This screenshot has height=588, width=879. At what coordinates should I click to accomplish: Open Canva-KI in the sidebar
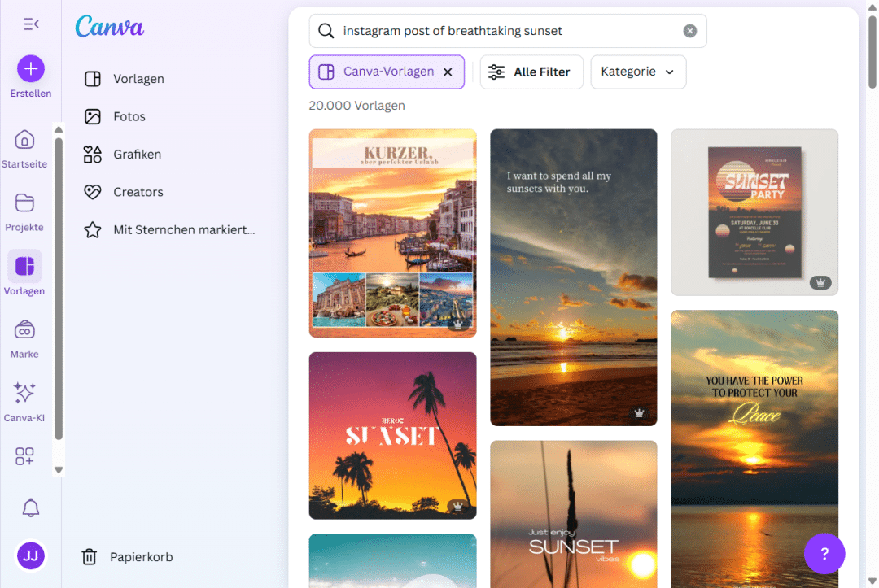[24, 402]
